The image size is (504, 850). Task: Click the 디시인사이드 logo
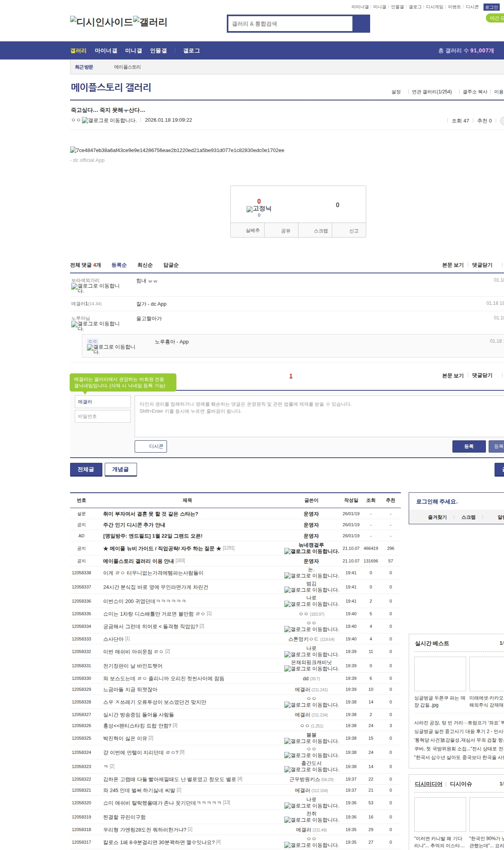point(102,22)
